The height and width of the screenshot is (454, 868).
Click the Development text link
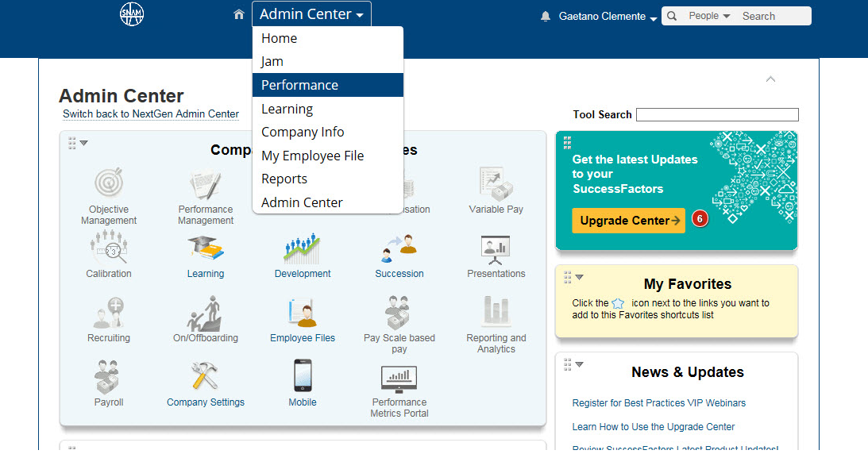point(303,274)
